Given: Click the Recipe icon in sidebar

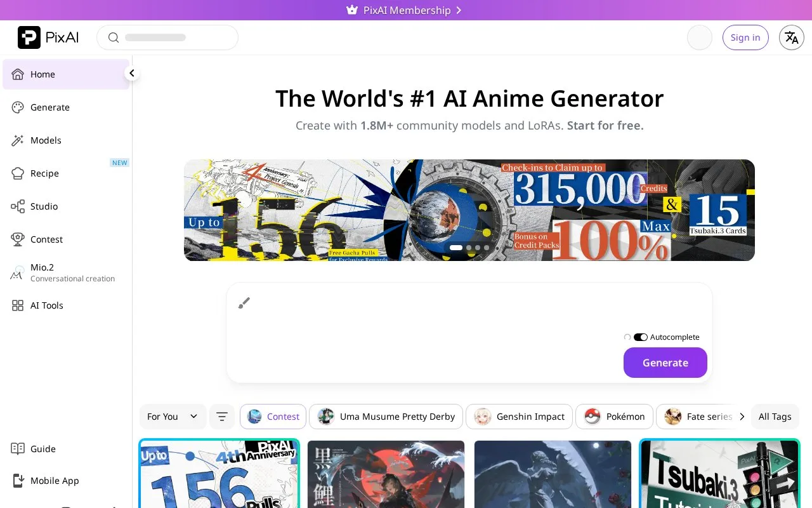Looking at the screenshot, I should tap(18, 173).
